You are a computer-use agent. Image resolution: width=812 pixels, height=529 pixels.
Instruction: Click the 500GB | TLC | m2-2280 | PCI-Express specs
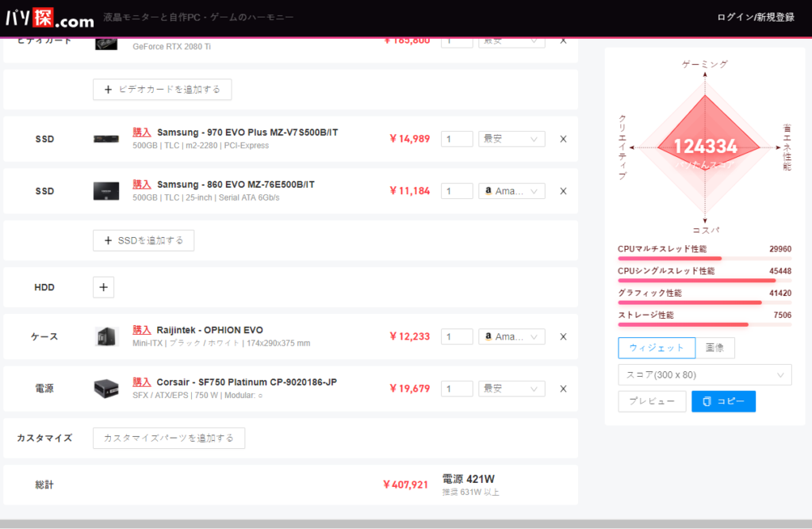(201, 146)
